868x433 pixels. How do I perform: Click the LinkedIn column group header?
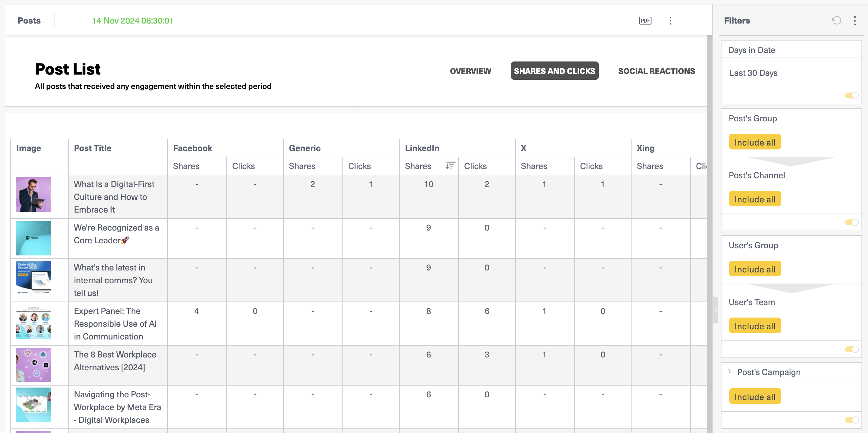tap(422, 148)
